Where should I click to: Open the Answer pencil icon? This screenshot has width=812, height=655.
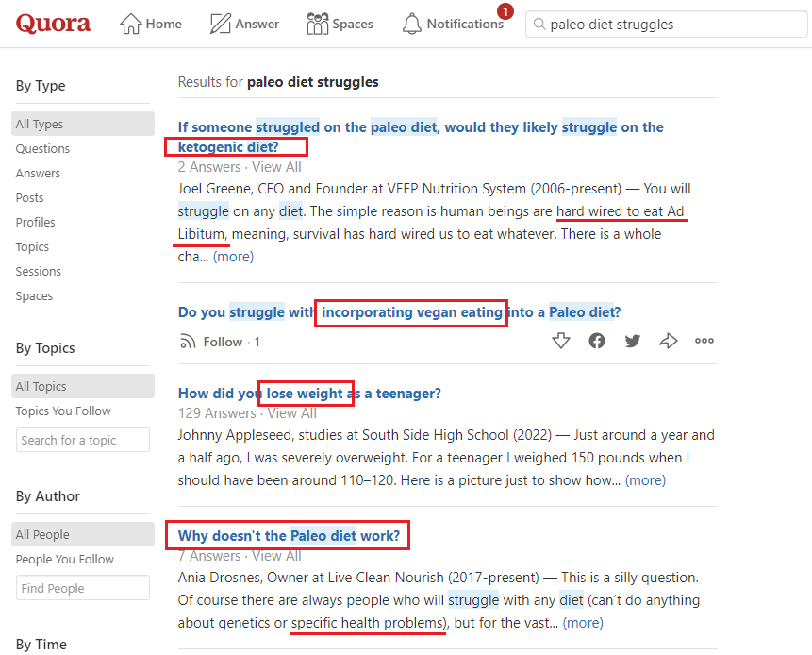(x=220, y=24)
